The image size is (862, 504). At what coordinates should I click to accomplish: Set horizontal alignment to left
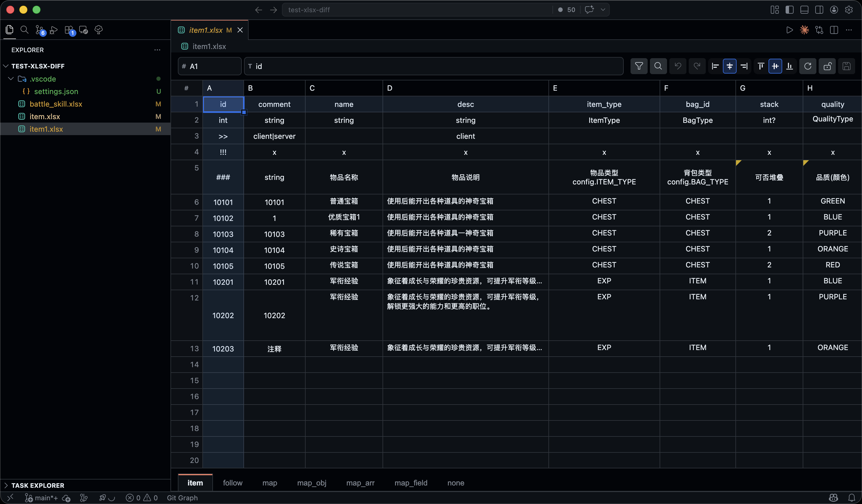715,66
